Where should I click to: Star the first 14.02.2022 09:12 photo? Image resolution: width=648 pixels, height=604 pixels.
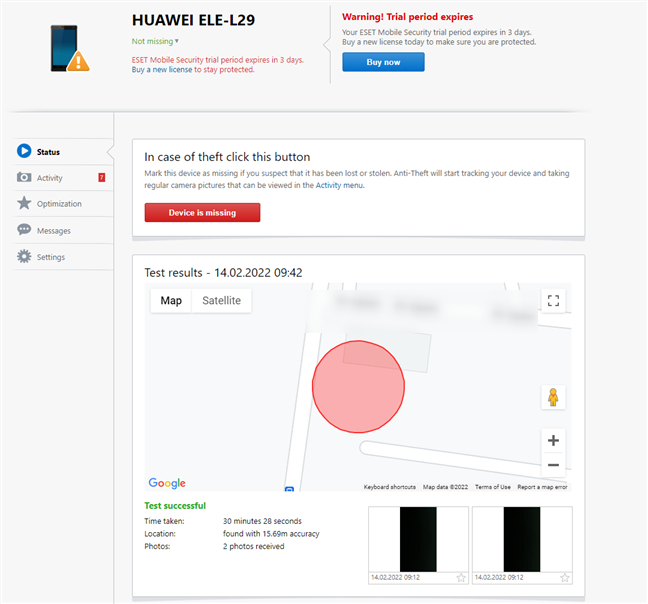(x=461, y=578)
